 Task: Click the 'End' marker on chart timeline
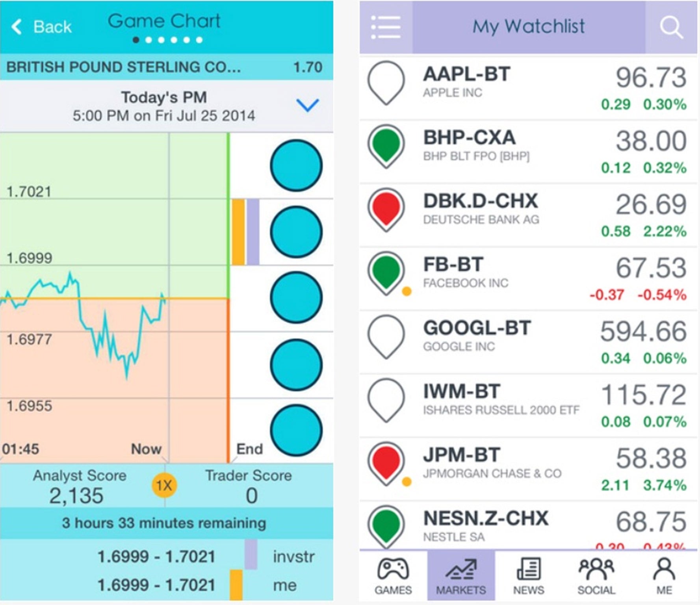coord(249,449)
